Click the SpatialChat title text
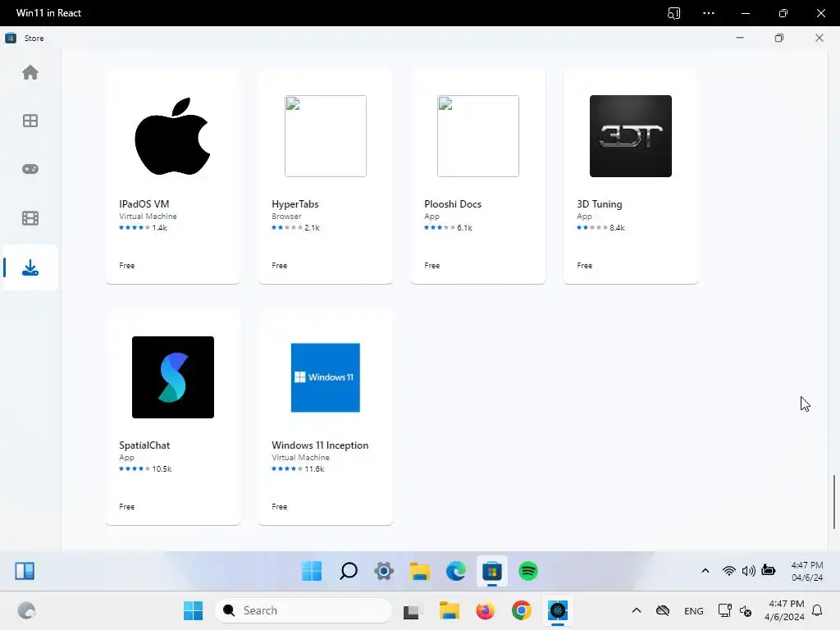The width and height of the screenshot is (840, 630). point(144,445)
